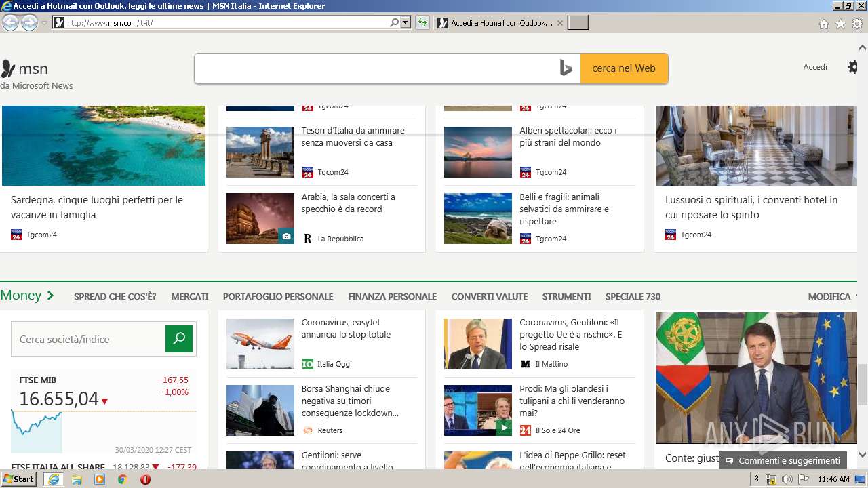The width and height of the screenshot is (868, 488).
Task: Click the page vertical scrollbar thumb
Action: (863, 384)
